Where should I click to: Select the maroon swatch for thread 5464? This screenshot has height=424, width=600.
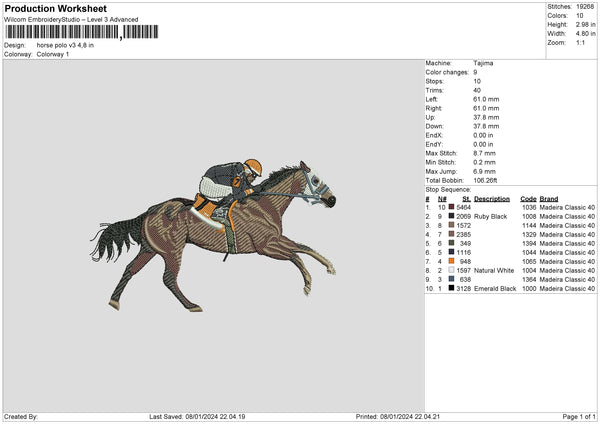tap(453, 207)
